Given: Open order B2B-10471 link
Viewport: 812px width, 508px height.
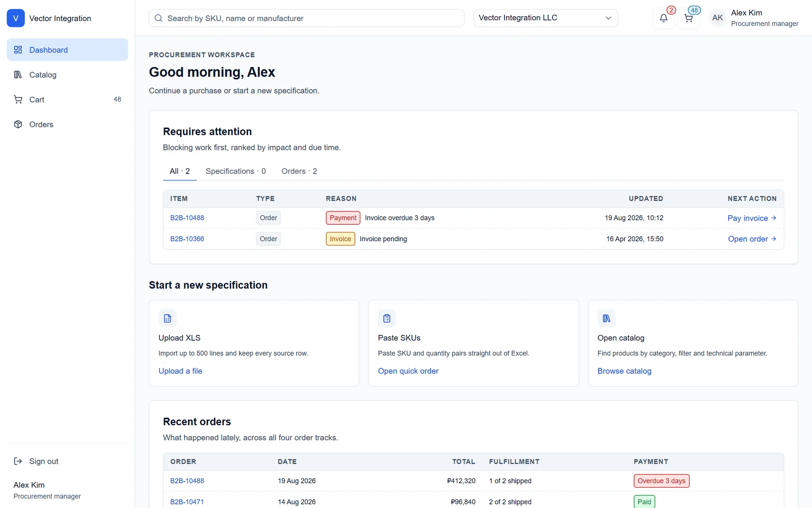Looking at the screenshot, I should (187, 502).
